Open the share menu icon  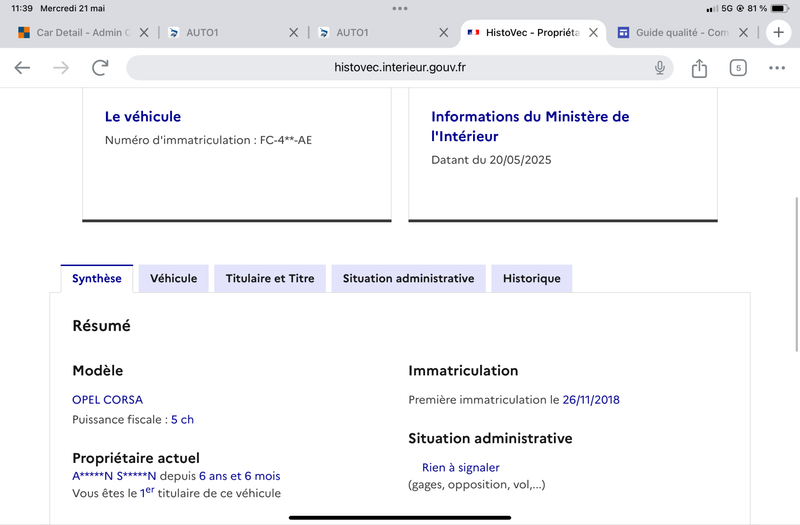[x=699, y=68]
